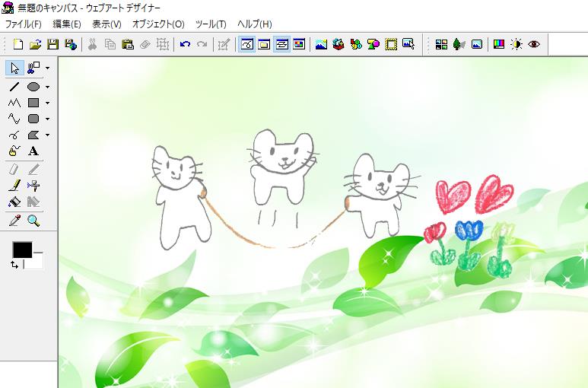Expand the rectangle tool dropdown arrow
Image resolution: width=588 pixels, height=388 pixels.
click(x=47, y=103)
